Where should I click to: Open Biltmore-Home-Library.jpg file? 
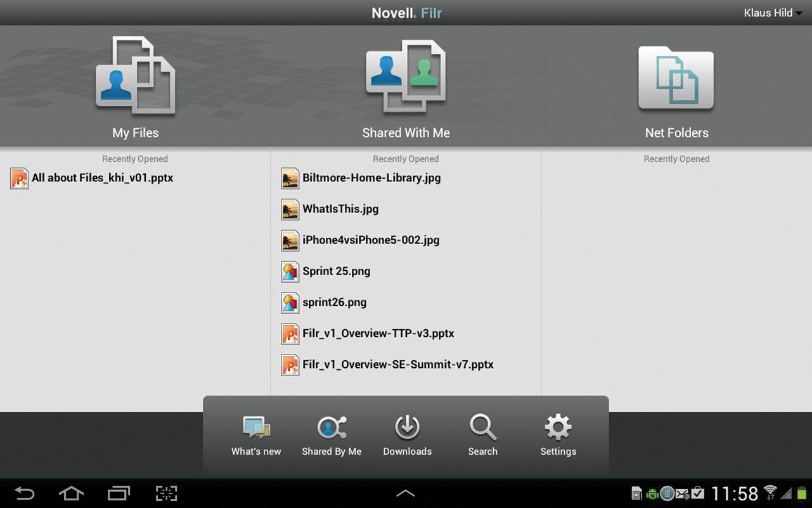pos(371,178)
